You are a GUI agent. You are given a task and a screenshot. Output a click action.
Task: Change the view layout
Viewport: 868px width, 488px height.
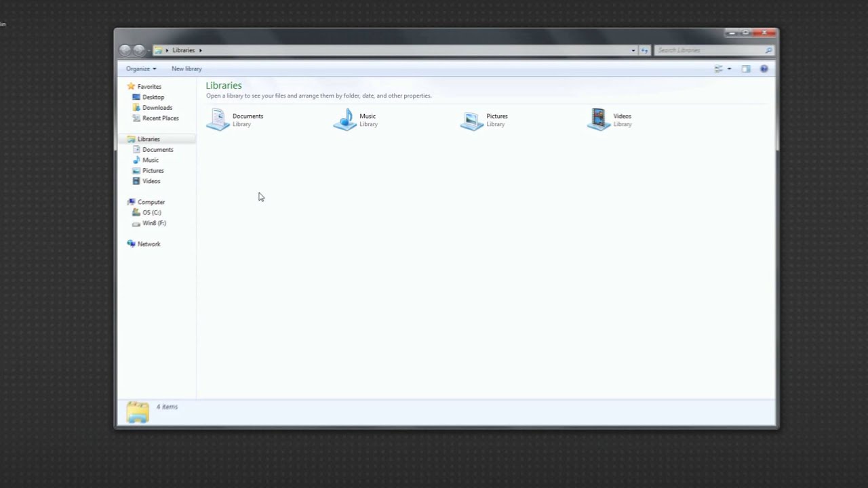718,68
